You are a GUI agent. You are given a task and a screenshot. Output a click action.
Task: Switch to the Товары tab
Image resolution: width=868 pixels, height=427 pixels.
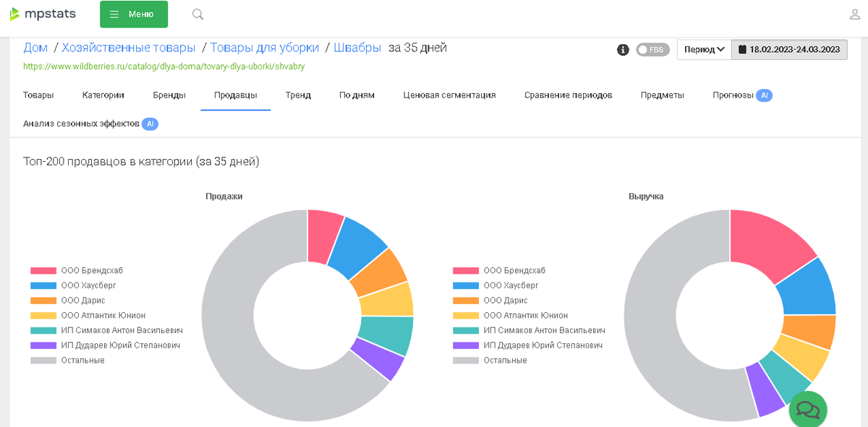point(38,95)
